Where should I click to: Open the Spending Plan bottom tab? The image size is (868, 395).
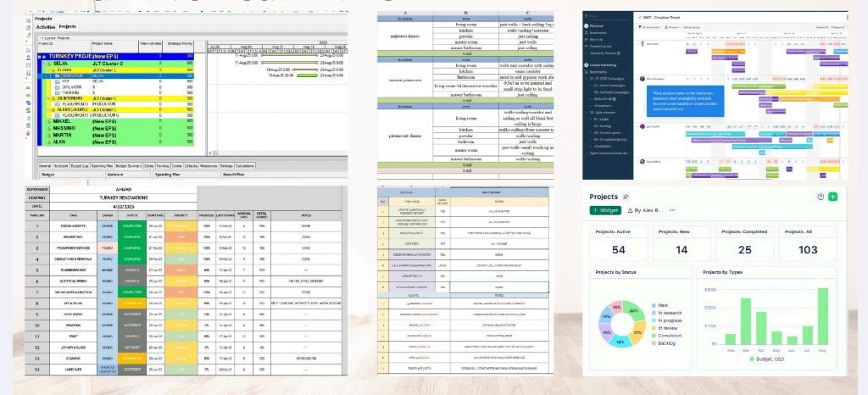[x=102, y=165]
